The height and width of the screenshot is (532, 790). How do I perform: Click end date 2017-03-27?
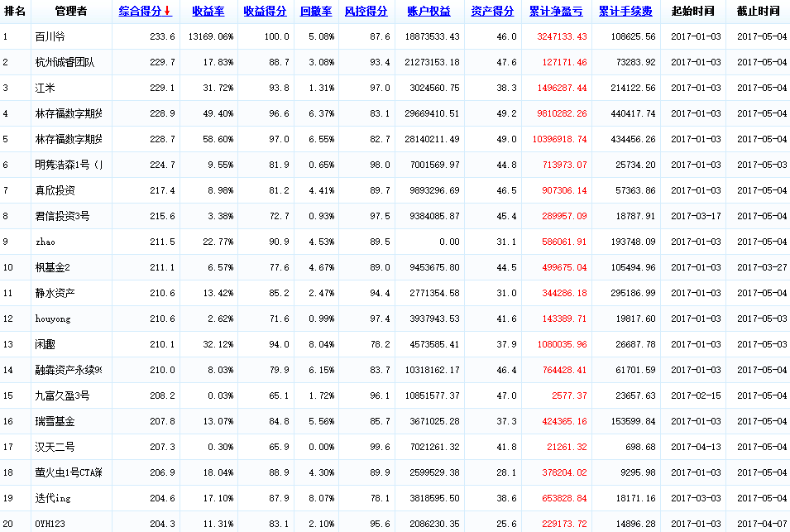point(762,267)
